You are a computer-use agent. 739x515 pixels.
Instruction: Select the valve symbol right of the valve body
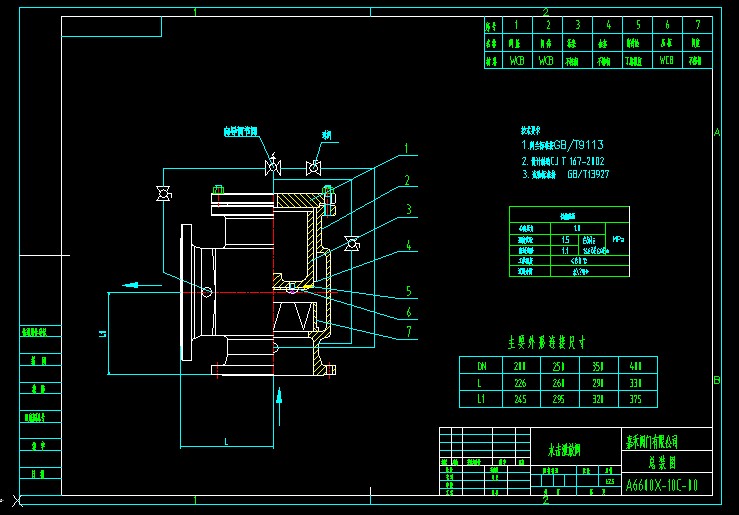tap(352, 243)
